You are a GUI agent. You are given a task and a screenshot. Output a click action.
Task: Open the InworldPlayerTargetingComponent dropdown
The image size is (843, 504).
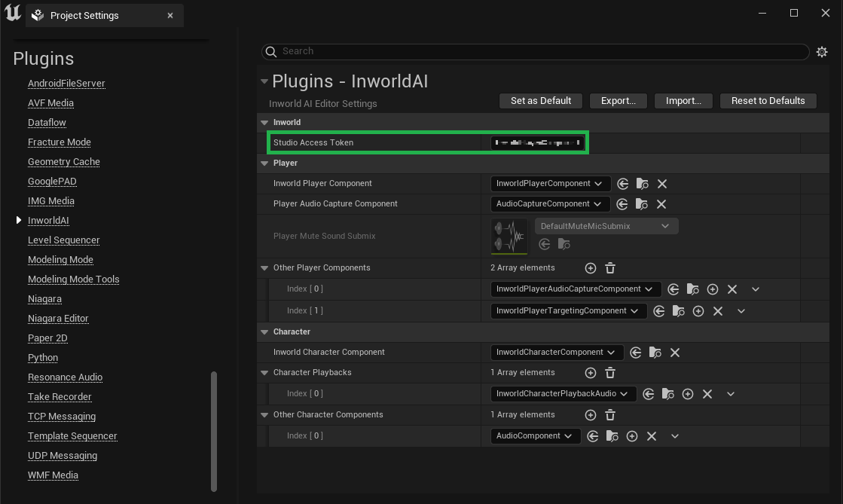pos(568,311)
